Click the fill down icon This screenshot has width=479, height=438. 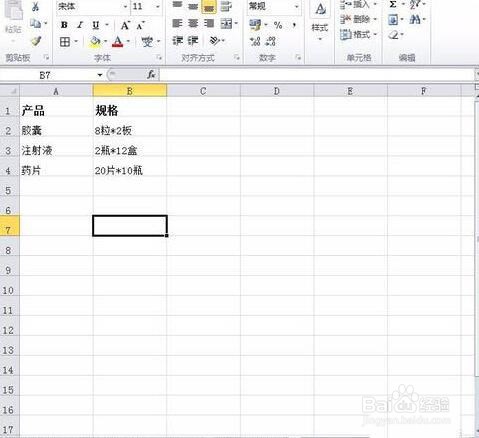coord(393,20)
